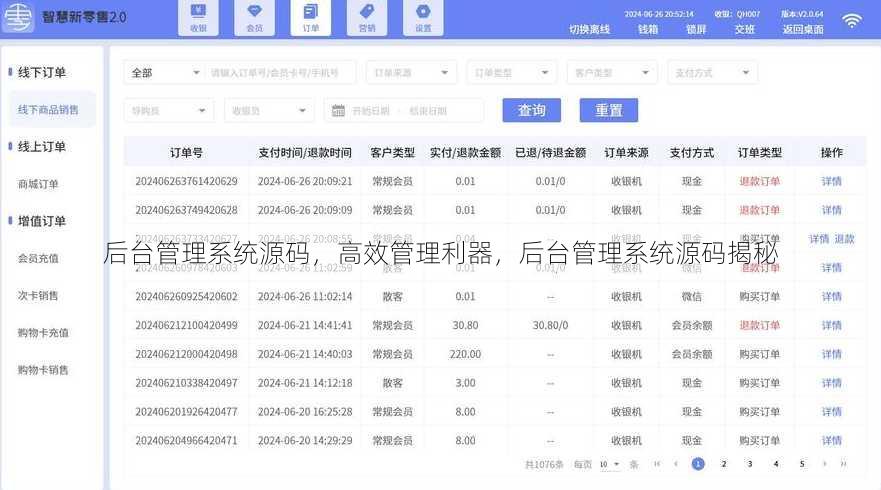Screen dimensions: 881x490
Task: Select 商城订单 in sidebar
Action: [38, 184]
